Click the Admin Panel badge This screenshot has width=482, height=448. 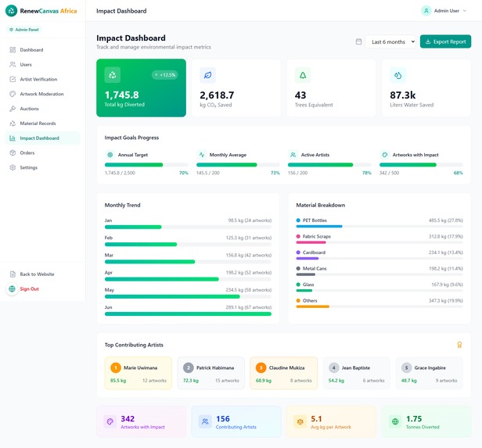24,30
